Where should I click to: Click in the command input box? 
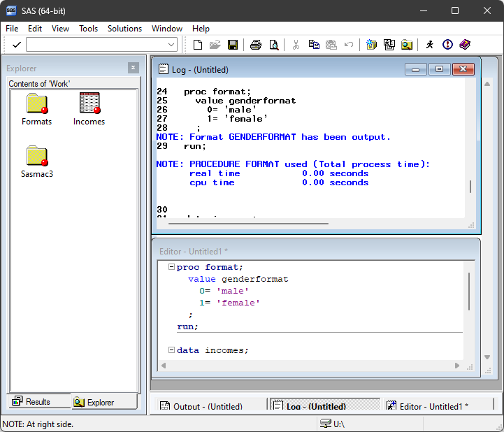point(96,45)
